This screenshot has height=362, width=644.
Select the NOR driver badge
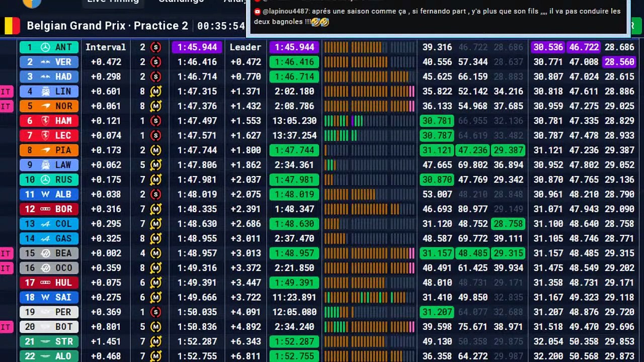[x=49, y=106]
